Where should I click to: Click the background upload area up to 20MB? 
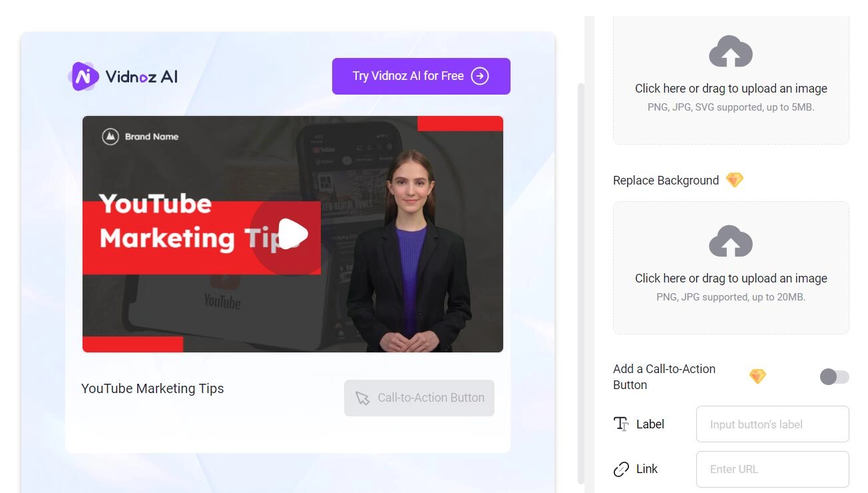(731, 268)
